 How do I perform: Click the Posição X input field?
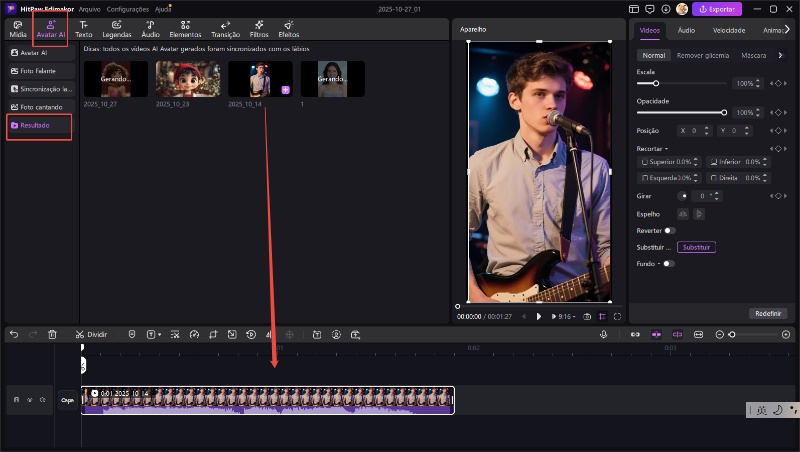(694, 131)
